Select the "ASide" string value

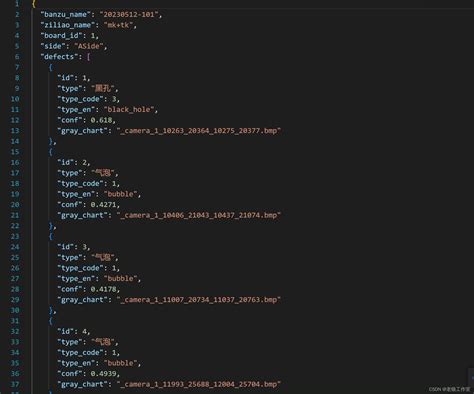point(89,46)
